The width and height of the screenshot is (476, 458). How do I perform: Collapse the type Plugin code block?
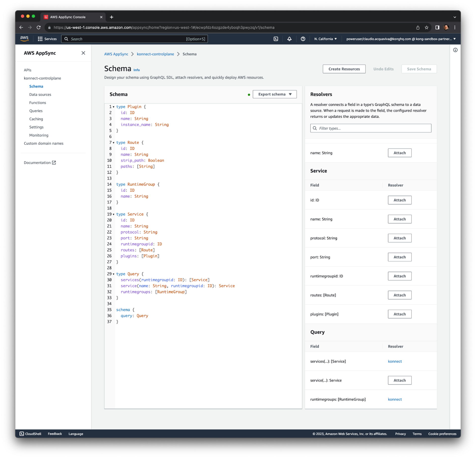pos(114,107)
